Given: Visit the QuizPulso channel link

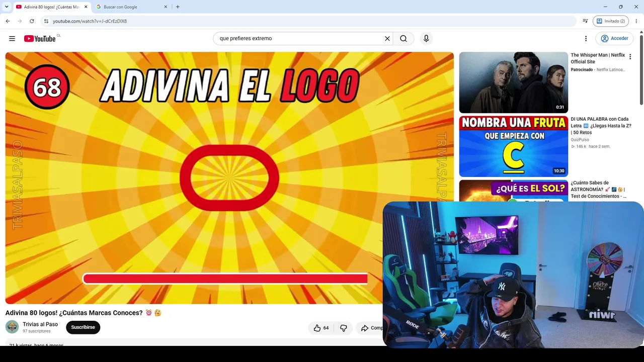Looking at the screenshot, I should [x=580, y=140].
